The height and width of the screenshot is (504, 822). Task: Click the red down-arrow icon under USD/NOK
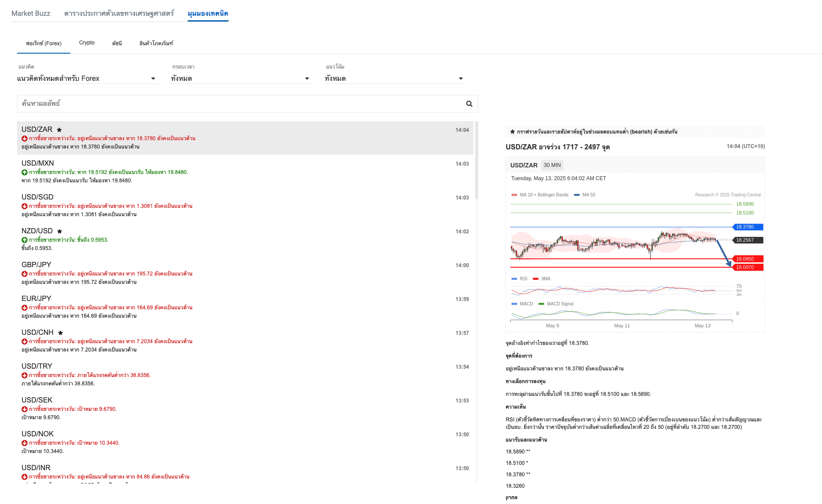pos(25,443)
